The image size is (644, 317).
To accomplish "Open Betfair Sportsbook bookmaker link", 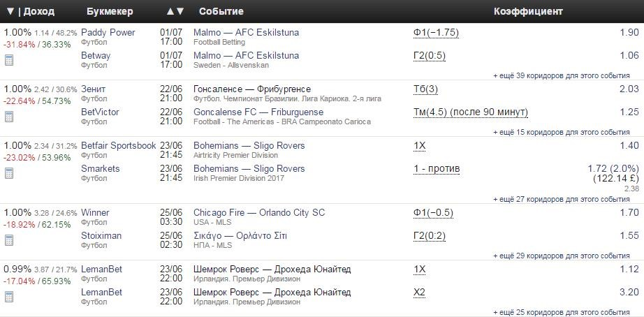I will (x=119, y=146).
